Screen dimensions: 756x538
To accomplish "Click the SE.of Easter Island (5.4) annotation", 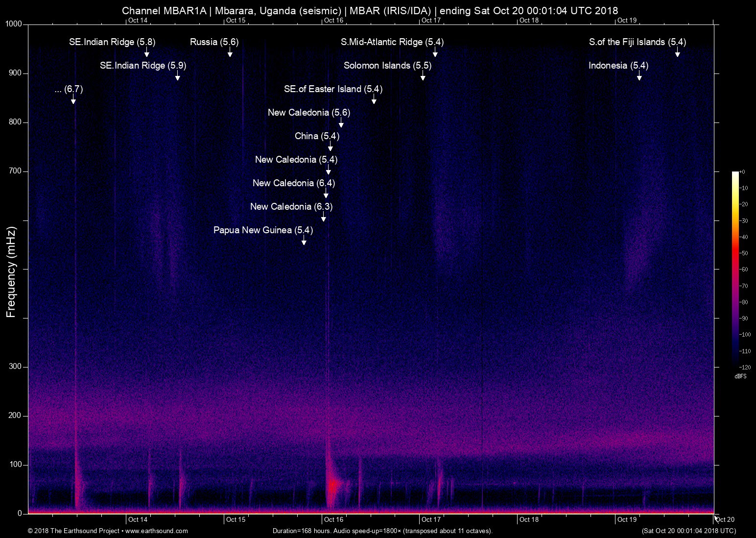I will [333, 89].
